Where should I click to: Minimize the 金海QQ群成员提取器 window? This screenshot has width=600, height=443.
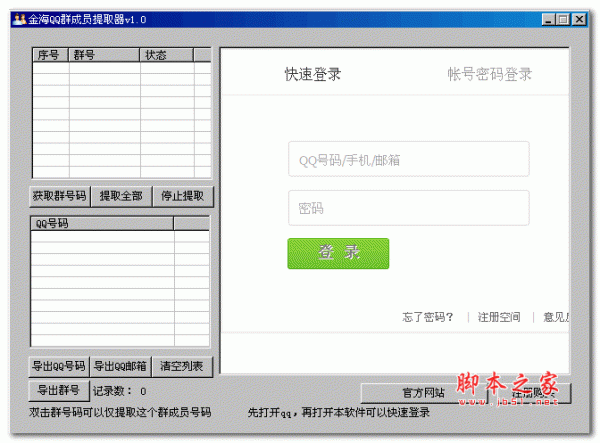tap(548, 20)
